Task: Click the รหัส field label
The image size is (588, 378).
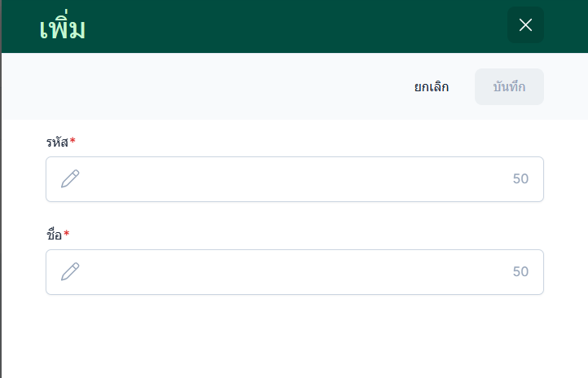Action: (56, 143)
